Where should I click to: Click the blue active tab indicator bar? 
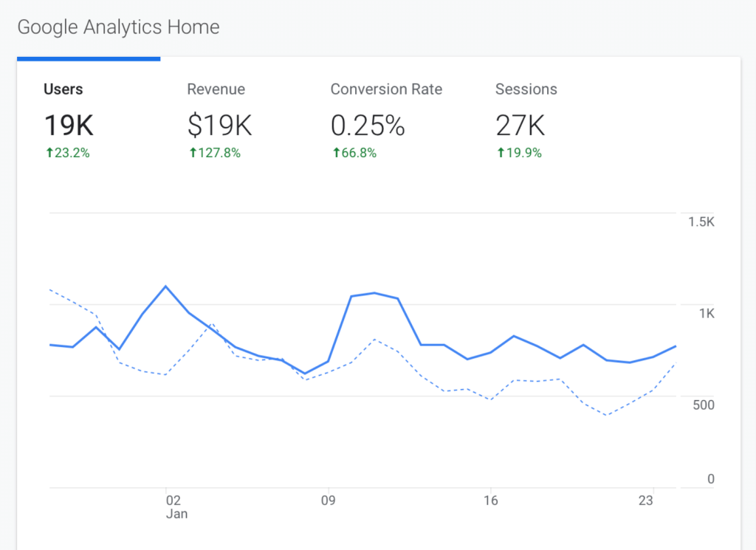click(89, 58)
